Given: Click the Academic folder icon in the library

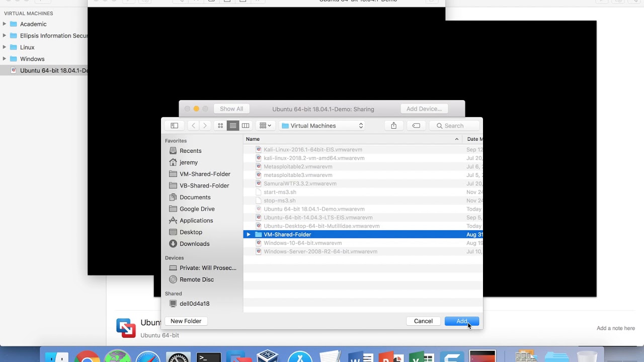Looking at the screenshot, I should coord(14,24).
